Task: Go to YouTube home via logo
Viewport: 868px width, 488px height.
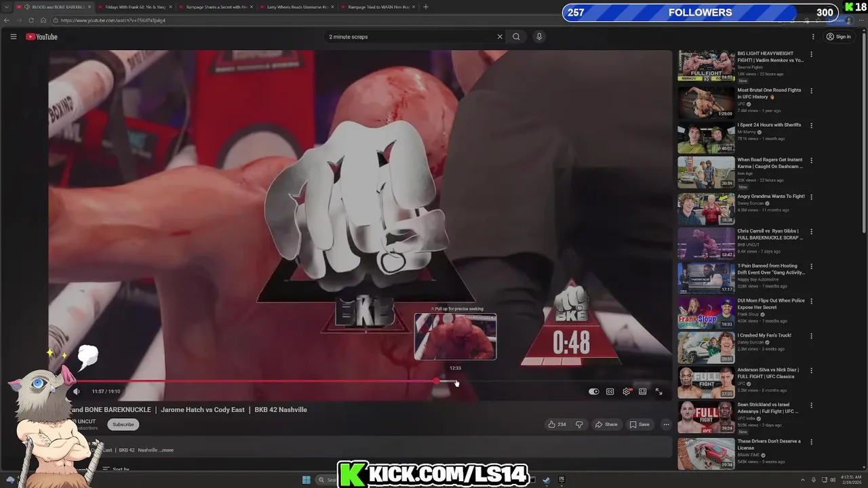Action: point(42,37)
